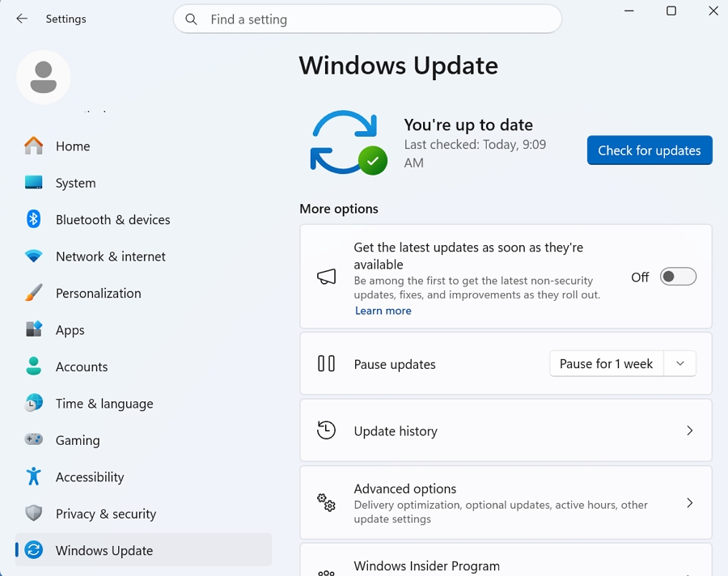
Task: Expand Advanced options chevron
Action: pyautogui.click(x=689, y=502)
